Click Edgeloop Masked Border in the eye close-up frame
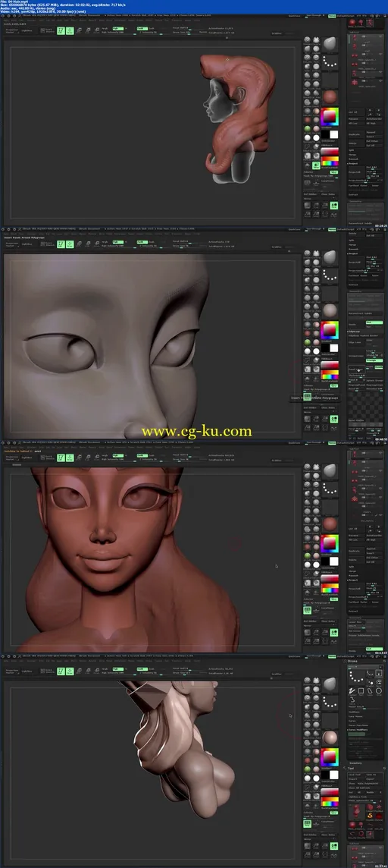 [x=365, y=335]
